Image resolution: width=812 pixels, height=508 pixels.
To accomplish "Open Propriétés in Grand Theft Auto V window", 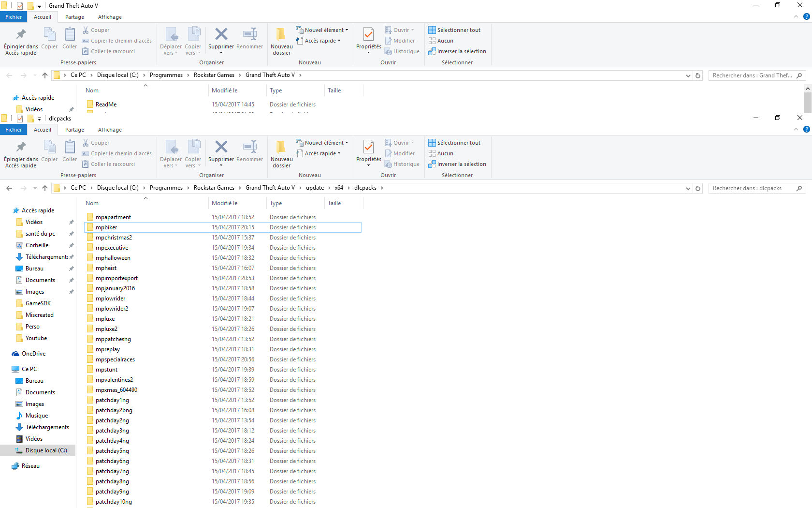I will click(x=368, y=41).
